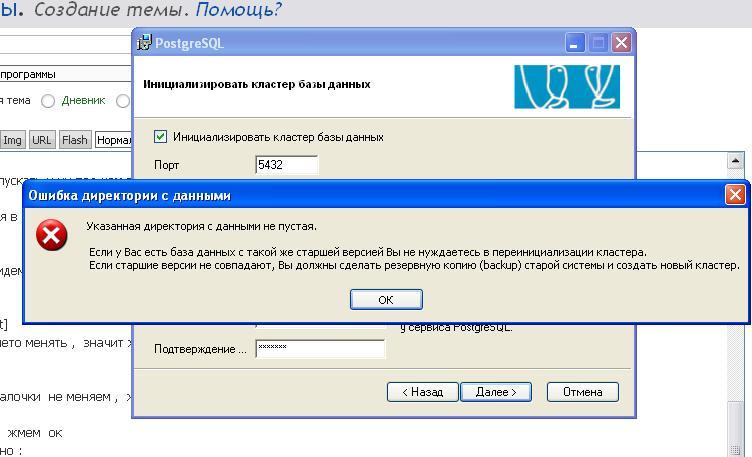752x457 pixels.
Task: Minimize the PostgreSQL installer window
Action: [575, 43]
